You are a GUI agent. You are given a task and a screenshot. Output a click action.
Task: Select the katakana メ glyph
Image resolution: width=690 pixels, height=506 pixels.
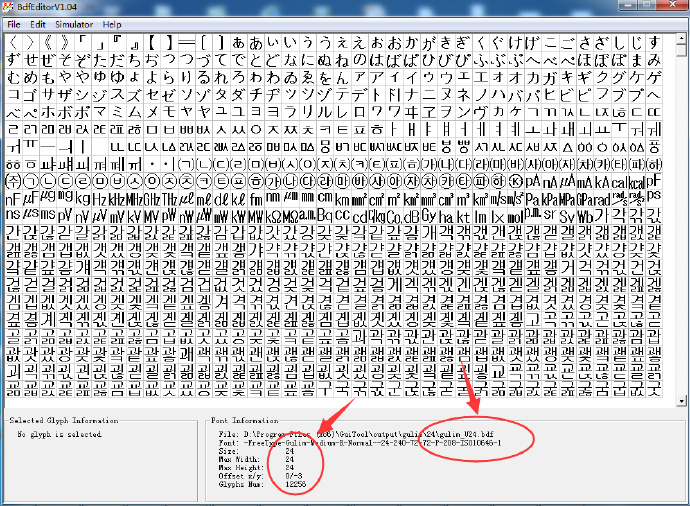(x=151, y=112)
